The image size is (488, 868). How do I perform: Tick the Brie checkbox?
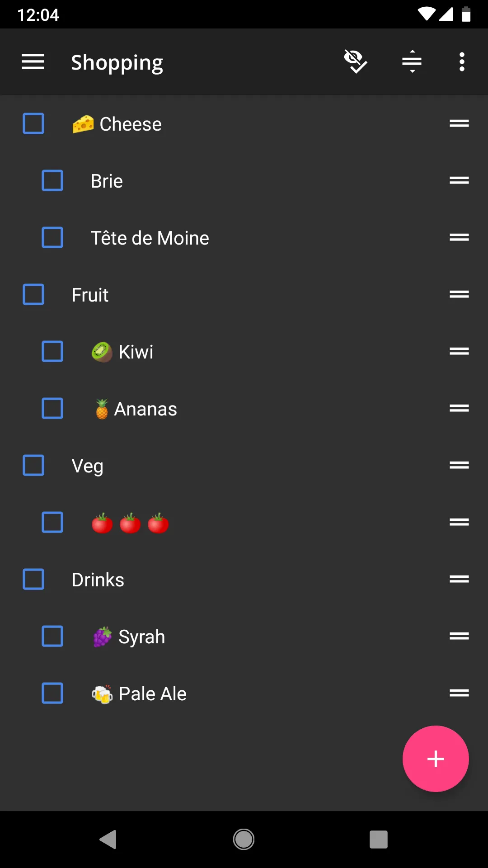tap(52, 181)
